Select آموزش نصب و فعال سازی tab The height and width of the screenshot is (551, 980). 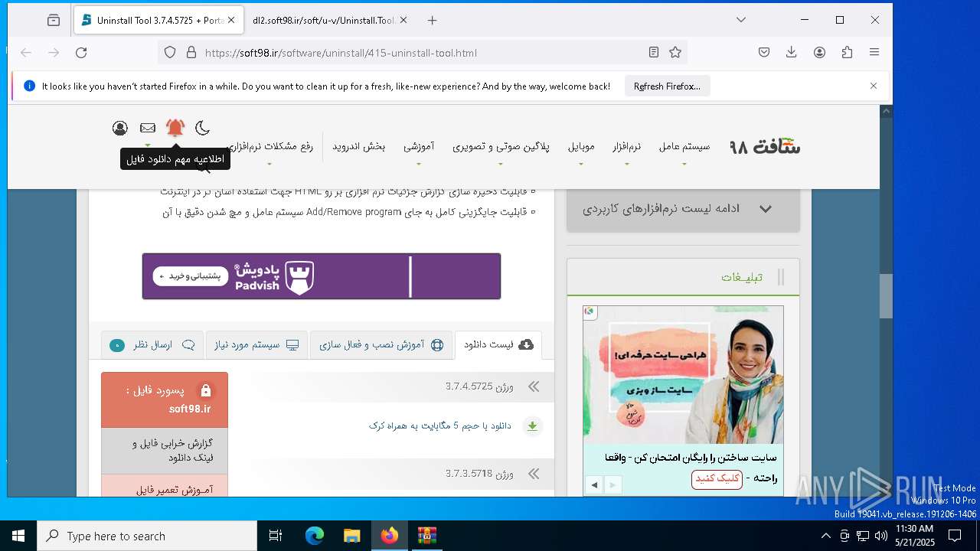pyautogui.click(x=381, y=345)
